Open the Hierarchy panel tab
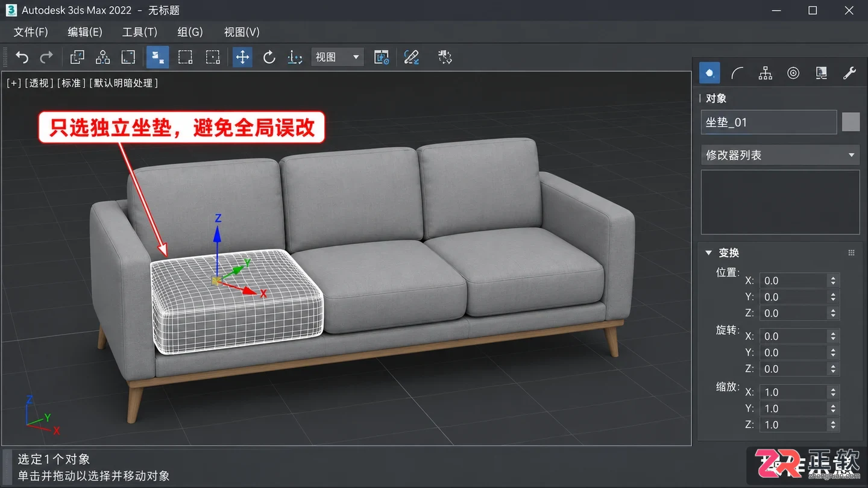The image size is (868, 488). tap(766, 73)
